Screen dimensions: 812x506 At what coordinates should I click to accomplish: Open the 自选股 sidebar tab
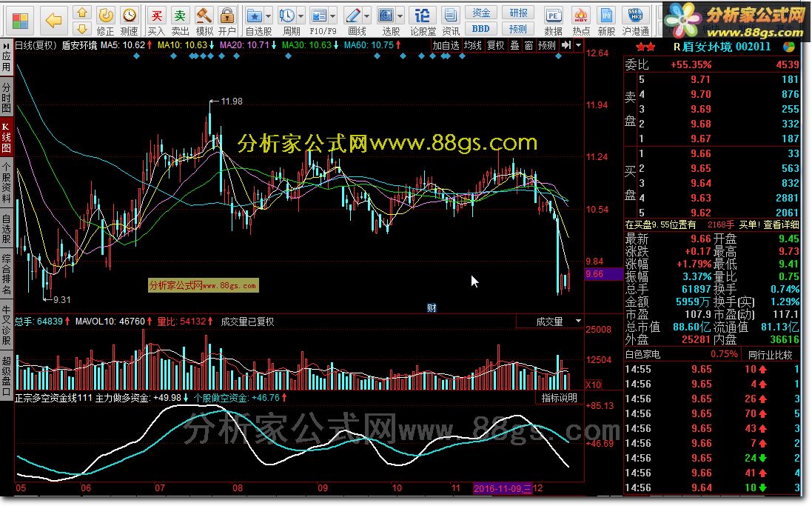pyautogui.click(x=6, y=228)
